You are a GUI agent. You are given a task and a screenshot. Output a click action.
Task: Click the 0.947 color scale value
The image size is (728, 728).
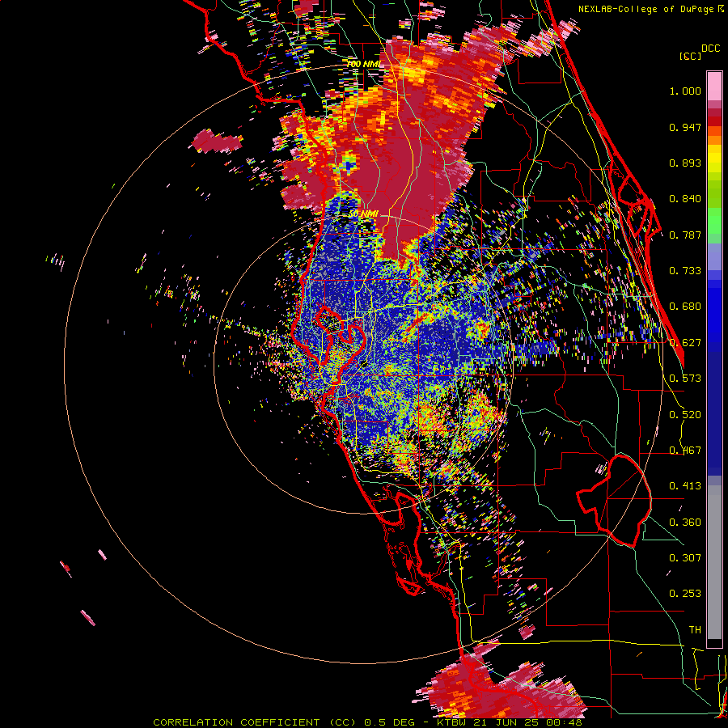[x=685, y=127]
